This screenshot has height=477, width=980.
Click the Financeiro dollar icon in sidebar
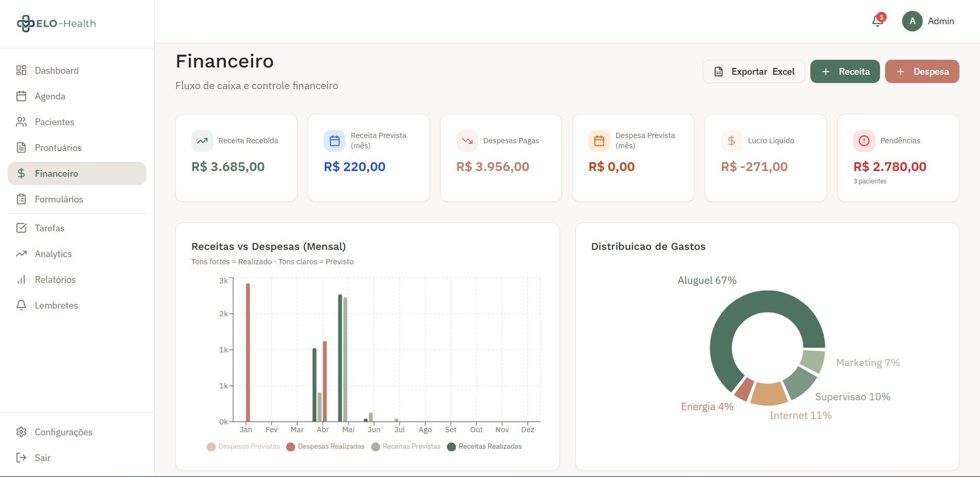21,174
